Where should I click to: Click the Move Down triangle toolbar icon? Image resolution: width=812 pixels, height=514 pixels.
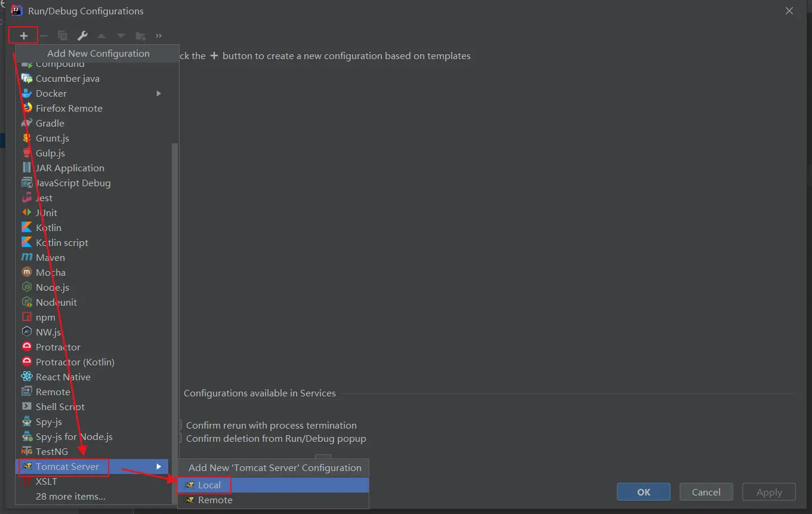click(x=121, y=36)
